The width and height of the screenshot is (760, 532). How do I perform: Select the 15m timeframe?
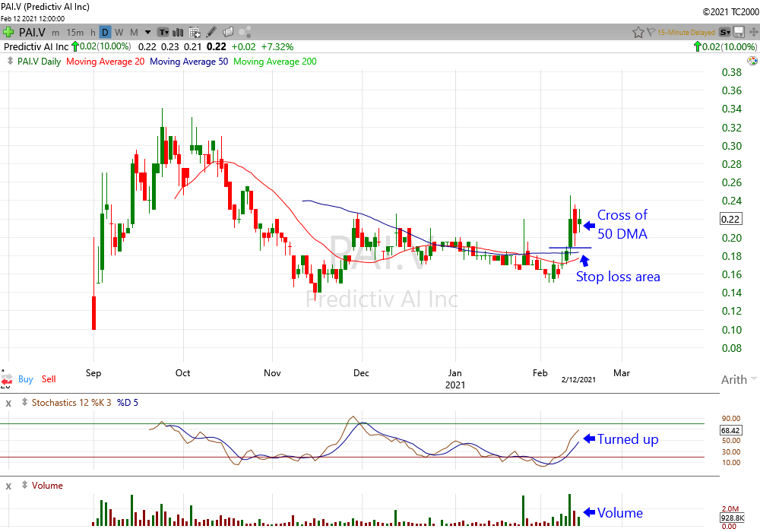click(x=74, y=33)
